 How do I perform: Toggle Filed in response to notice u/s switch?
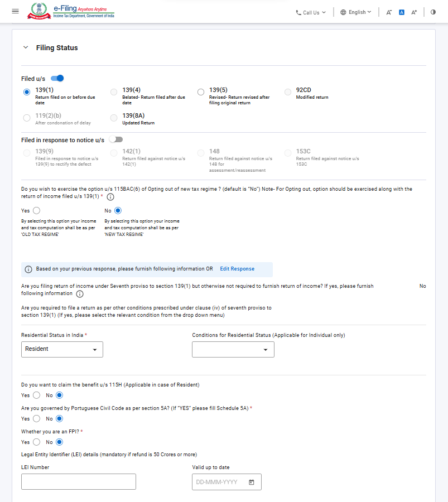click(x=116, y=139)
